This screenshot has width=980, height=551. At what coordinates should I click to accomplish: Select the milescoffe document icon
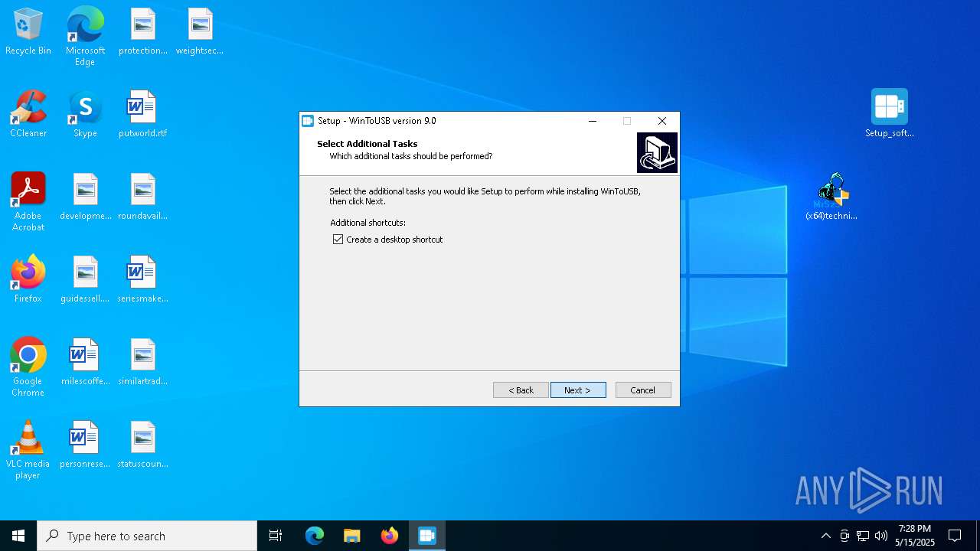[x=86, y=363]
